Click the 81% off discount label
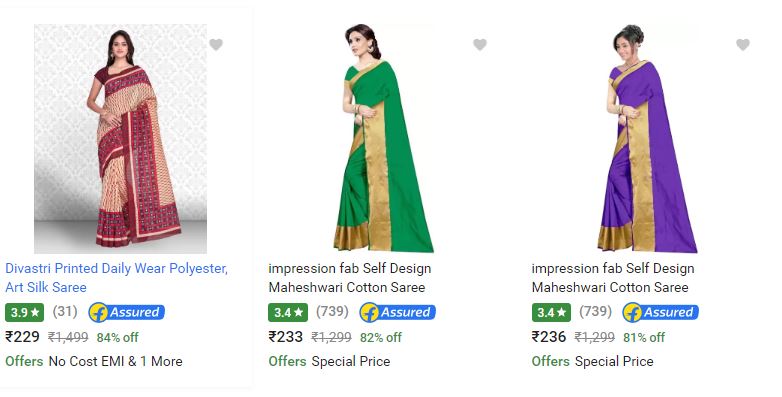 pyautogui.click(x=644, y=338)
